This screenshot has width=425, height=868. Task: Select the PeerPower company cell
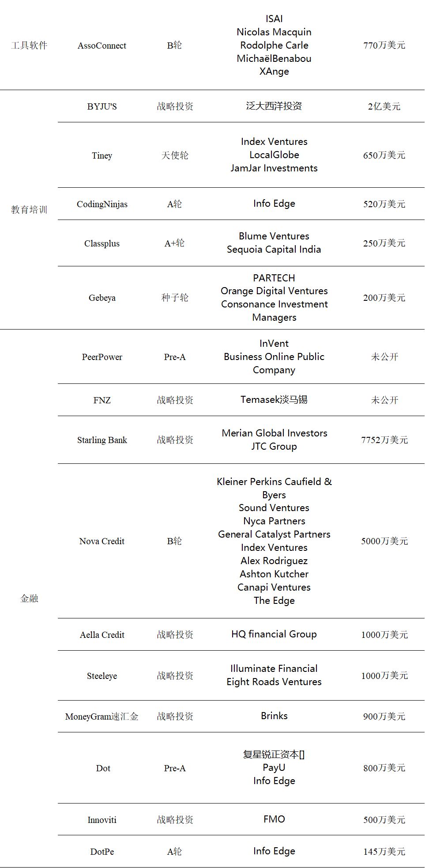102,357
